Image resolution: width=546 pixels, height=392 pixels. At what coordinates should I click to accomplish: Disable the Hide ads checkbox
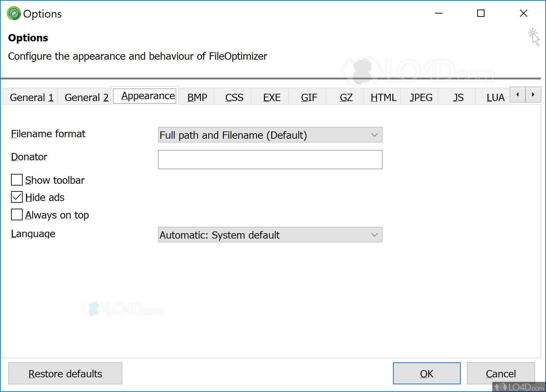tap(16, 197)
